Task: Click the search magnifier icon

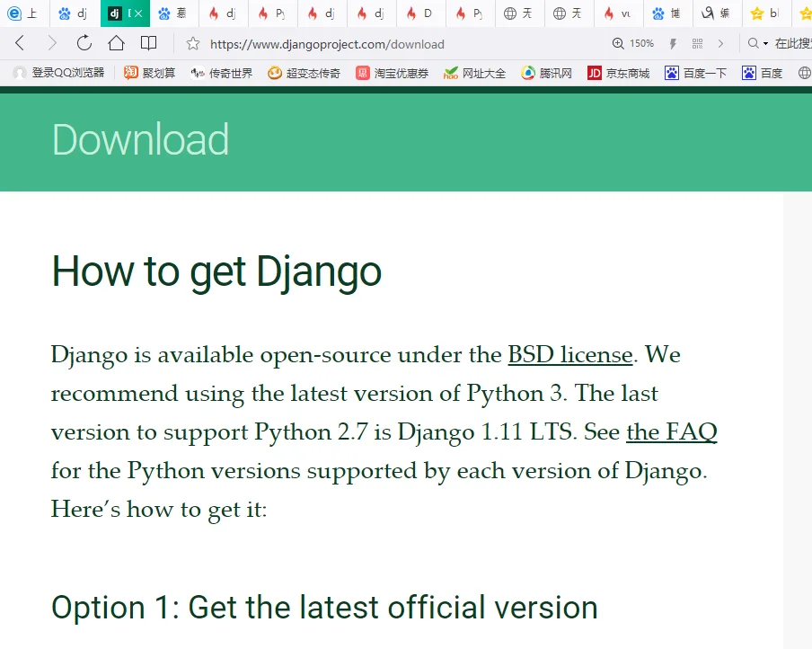Action: pyautogui.click(x=754, y=43)
